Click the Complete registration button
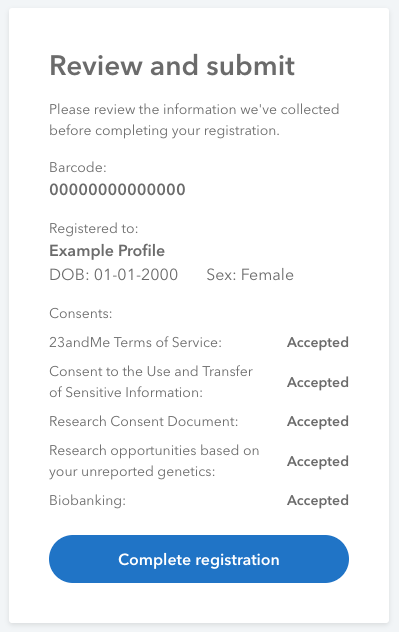 coord(199,559)
